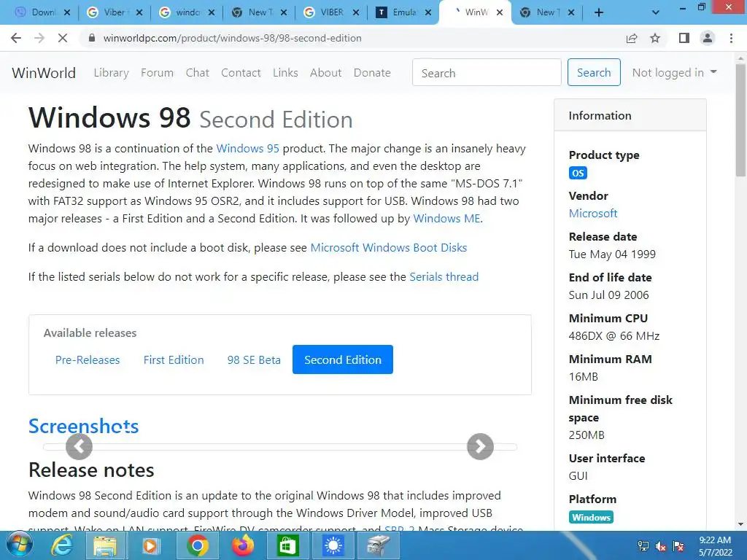This screenshot has width=747, height=560.
Task: Open the green store app in taskbar
Action: 287,545
